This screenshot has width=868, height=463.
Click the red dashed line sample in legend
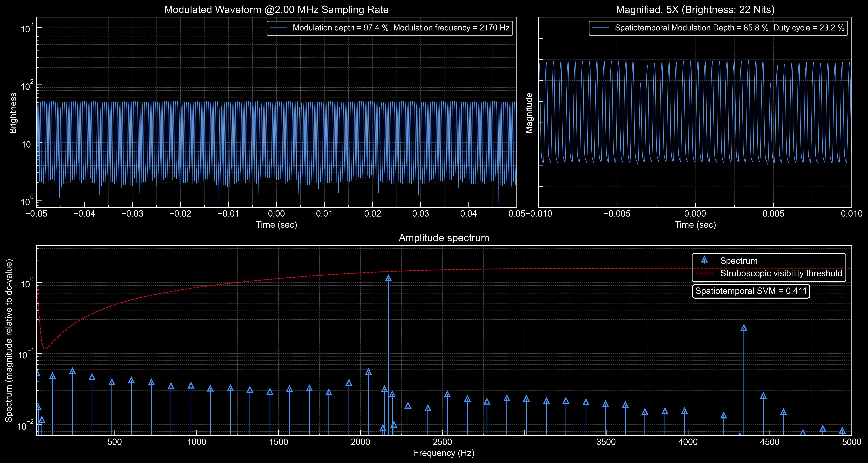click(x=704, y=273)
